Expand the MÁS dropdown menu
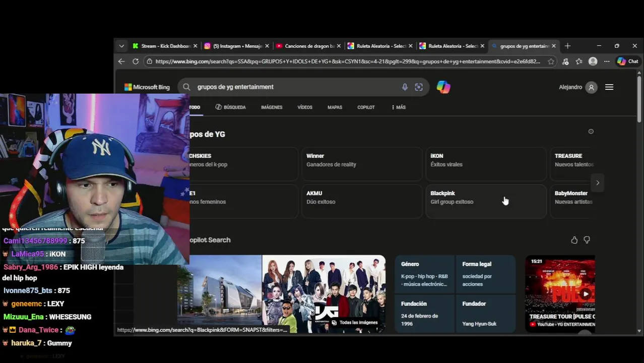This screenshot has height=363, width=644. tap(398, 107)
